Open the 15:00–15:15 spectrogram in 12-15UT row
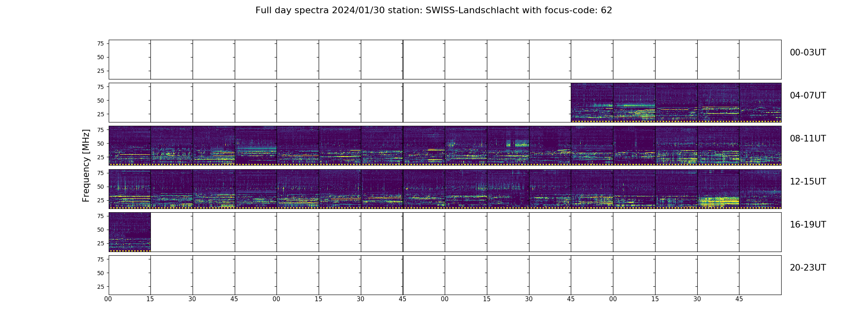The height and width of the screenshot is (331, 868). pos(634,189)
